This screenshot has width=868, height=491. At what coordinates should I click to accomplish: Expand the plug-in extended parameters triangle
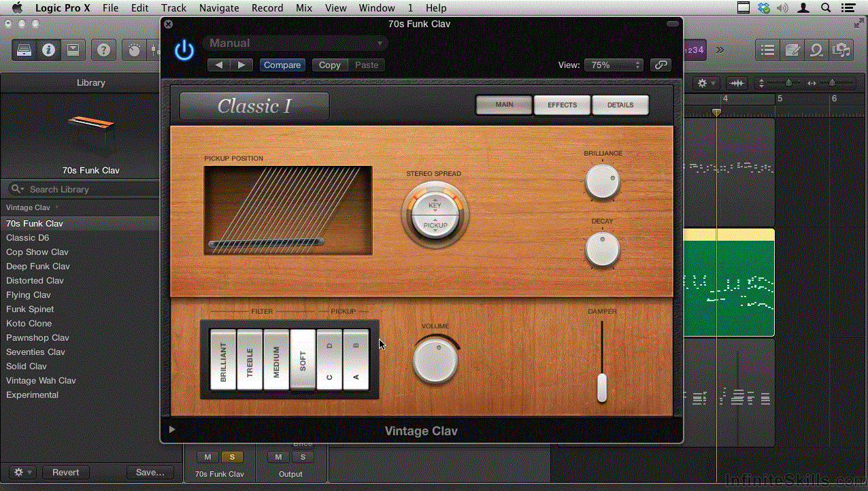172,430
